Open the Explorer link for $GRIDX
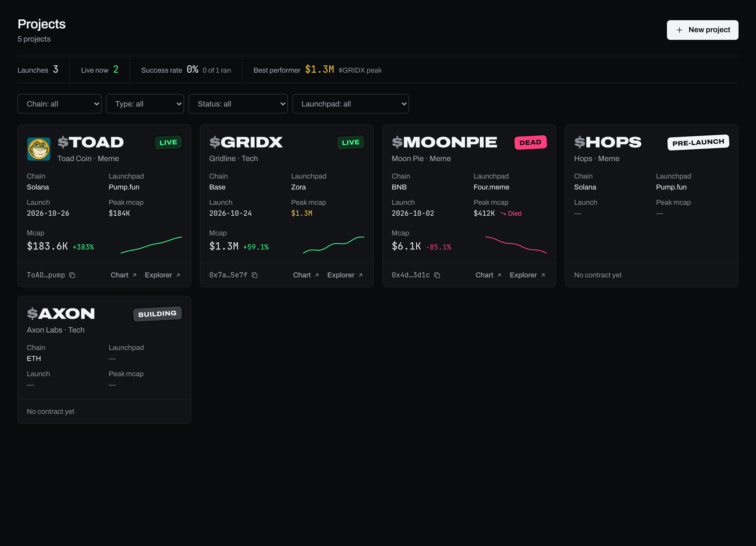The height and width of the screenshot is (546, 756). 345,275
